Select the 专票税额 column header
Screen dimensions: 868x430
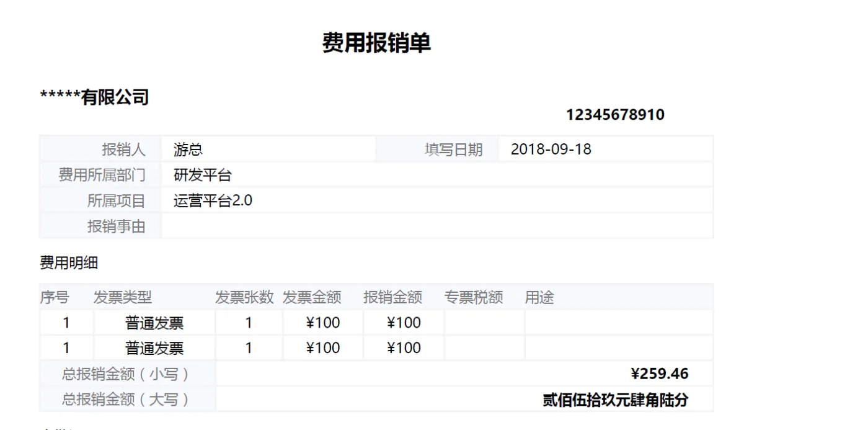473,298
